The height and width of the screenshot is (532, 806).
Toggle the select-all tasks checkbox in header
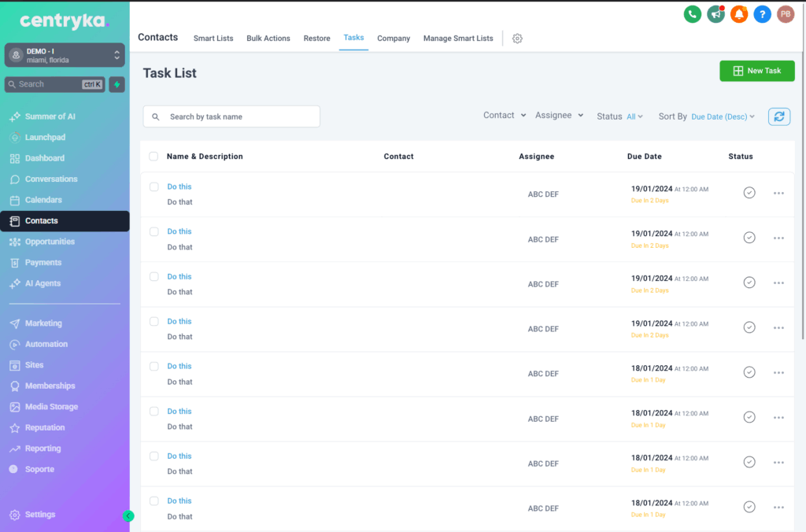(153, 157)
